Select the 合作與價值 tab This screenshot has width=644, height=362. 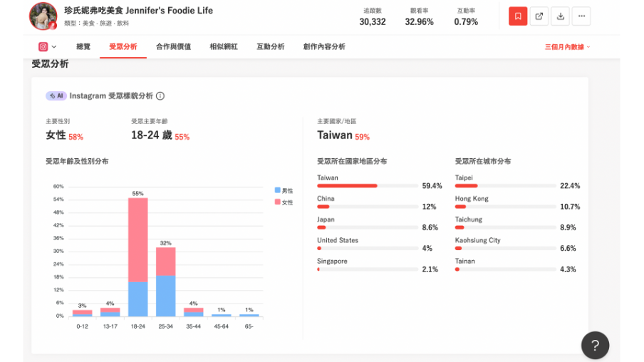(173, 47)
